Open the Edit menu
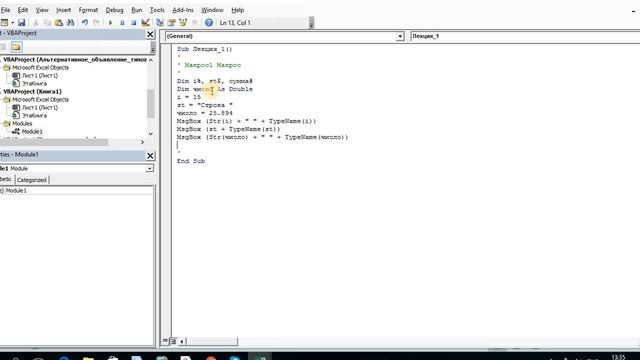 click(23, 10)
